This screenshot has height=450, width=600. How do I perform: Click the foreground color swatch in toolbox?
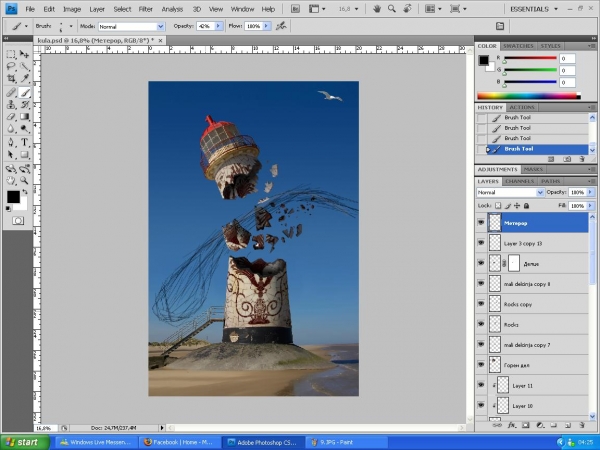13,197
